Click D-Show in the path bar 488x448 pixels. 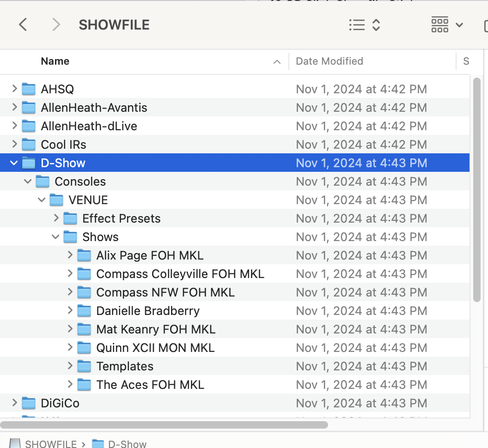(x=120, y=444)
